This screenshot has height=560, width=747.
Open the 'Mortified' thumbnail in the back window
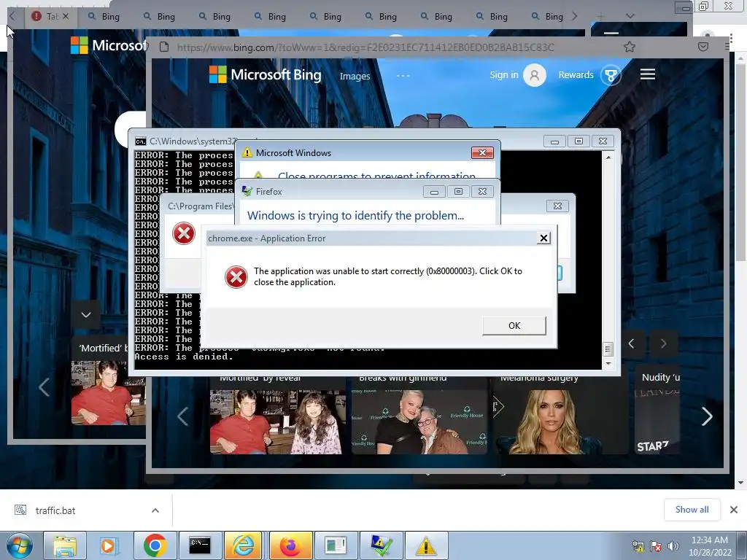pyautogui.click(x=108, y=393)
